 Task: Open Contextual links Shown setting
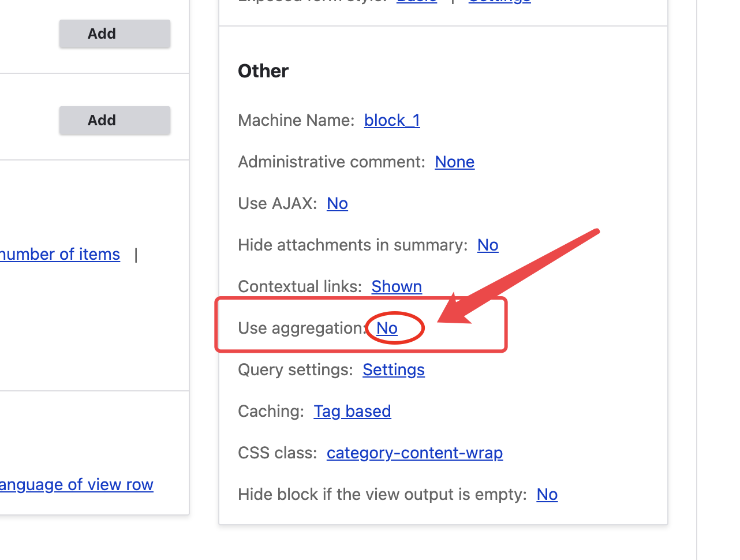pos(397,286)
